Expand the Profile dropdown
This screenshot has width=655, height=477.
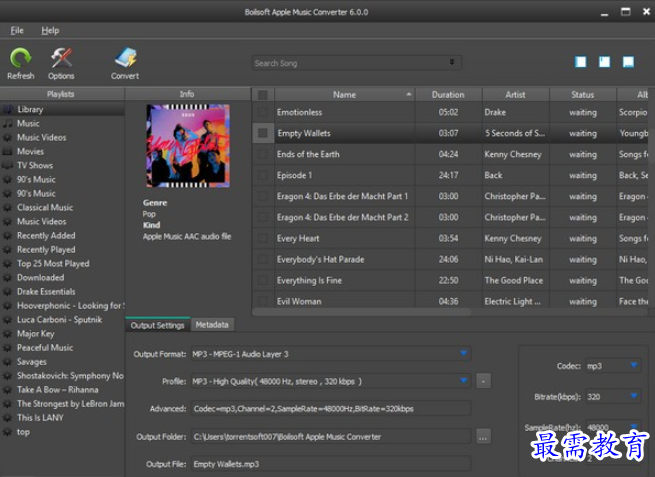click(463, 381)
